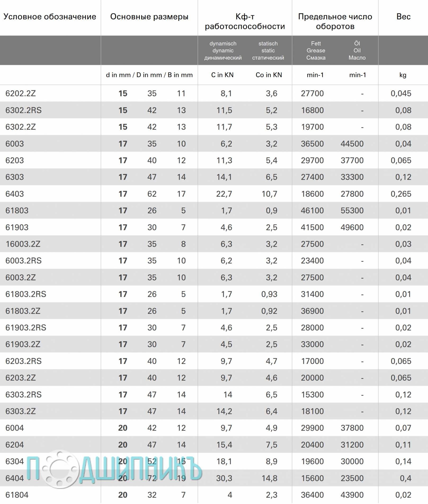
Task: Click the 'Вес' column header
Action: [x=403, y=17]
